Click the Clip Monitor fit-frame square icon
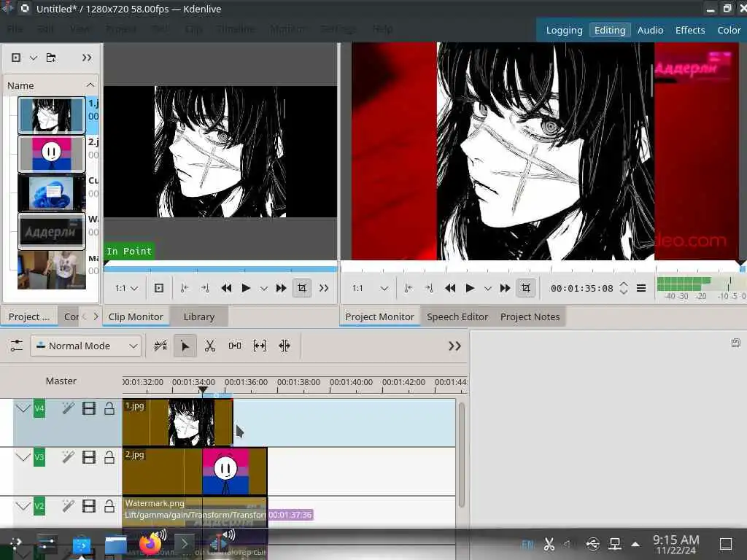747x560 pixels. pos(158,288)
